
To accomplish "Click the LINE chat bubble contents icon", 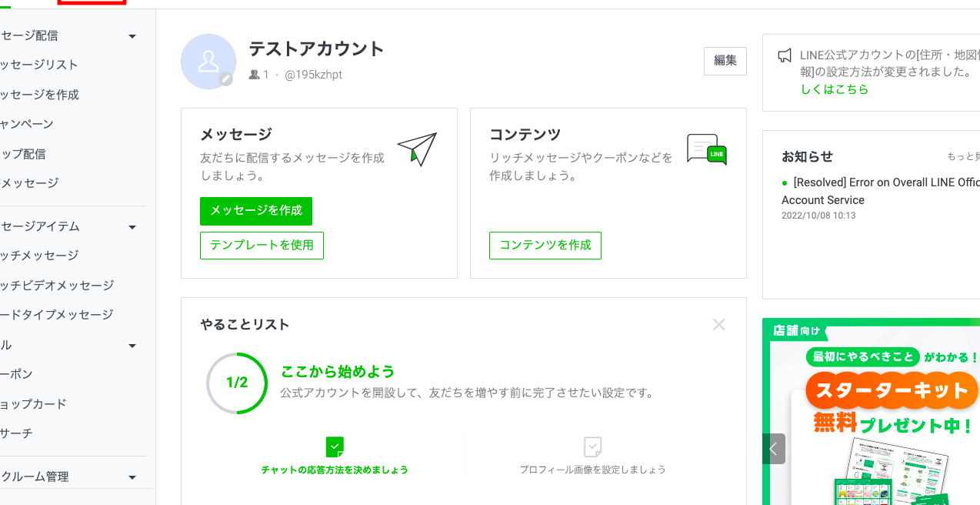I will tap(707, 149).
